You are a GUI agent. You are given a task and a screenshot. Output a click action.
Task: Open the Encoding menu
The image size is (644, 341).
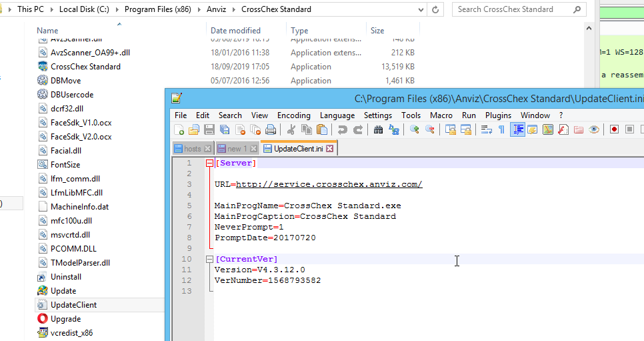(x=293, y=115)
